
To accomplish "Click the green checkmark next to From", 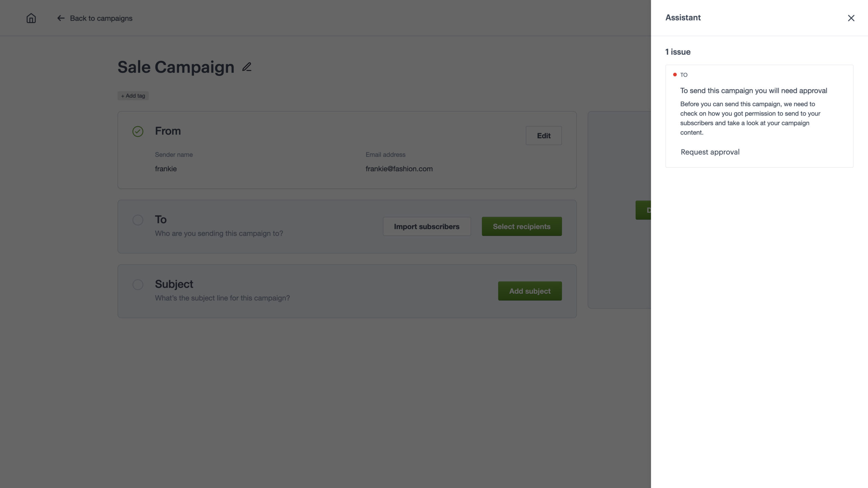I will (138, 131).
